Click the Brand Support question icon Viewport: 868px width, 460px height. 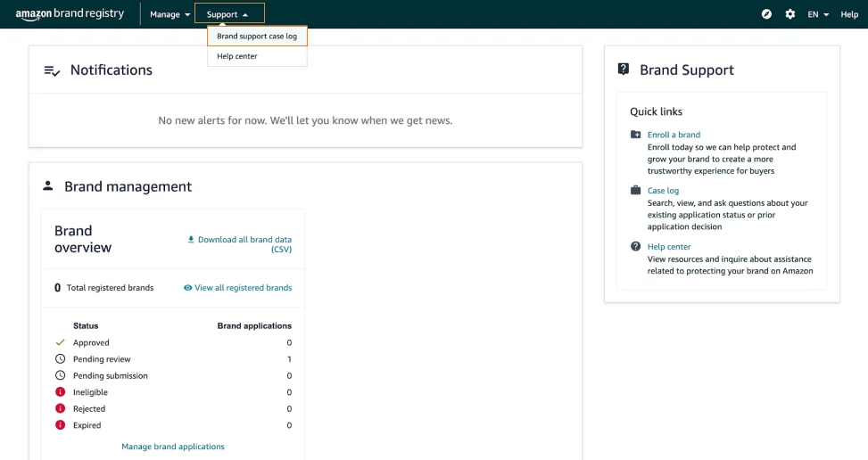[624, 70]
